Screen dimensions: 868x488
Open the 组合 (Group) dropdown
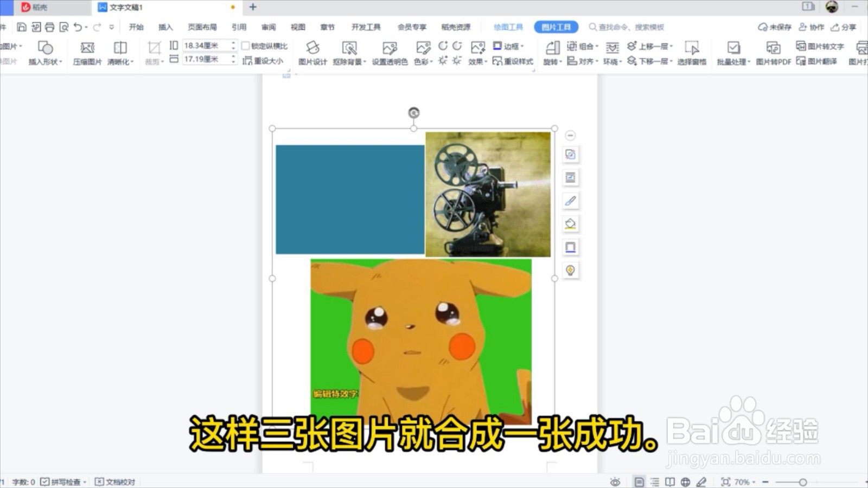(583, 46)
